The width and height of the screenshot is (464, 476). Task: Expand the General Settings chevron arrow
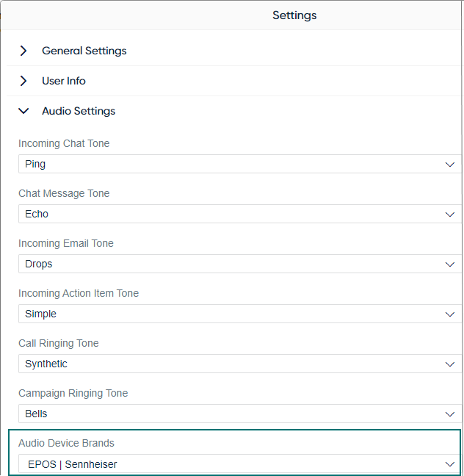[23, 51]
